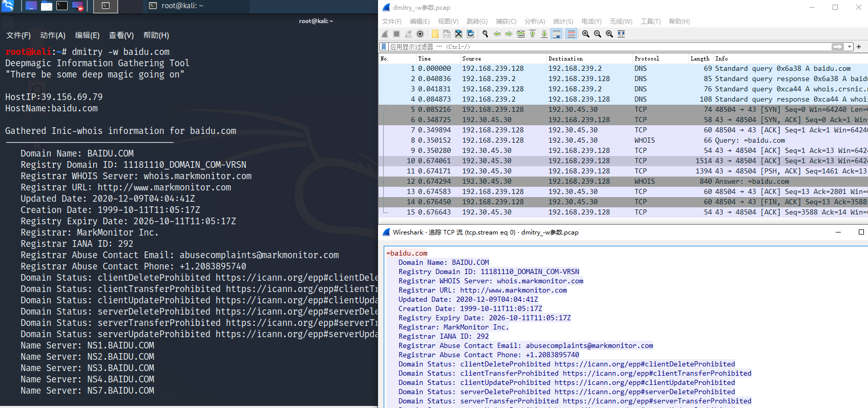Open file manager from Kali panel
The width and height of the screenshot is (868, 408).
[47, 6]
